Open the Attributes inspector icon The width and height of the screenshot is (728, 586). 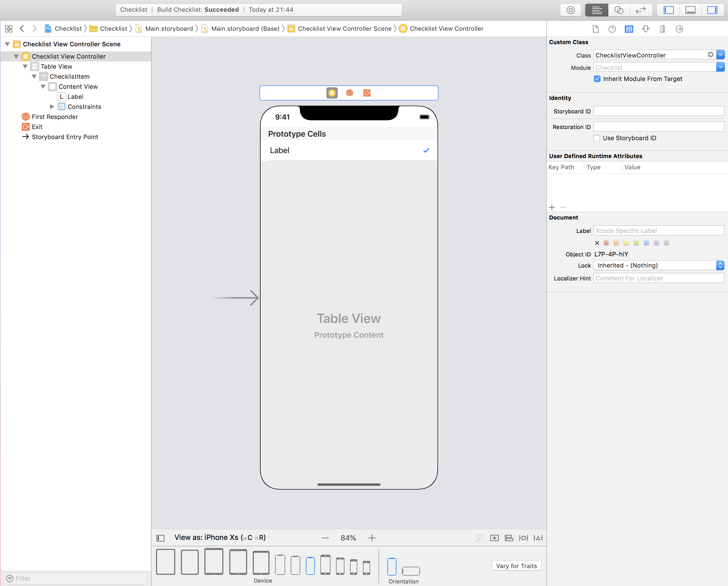click(x=646, y=29)
